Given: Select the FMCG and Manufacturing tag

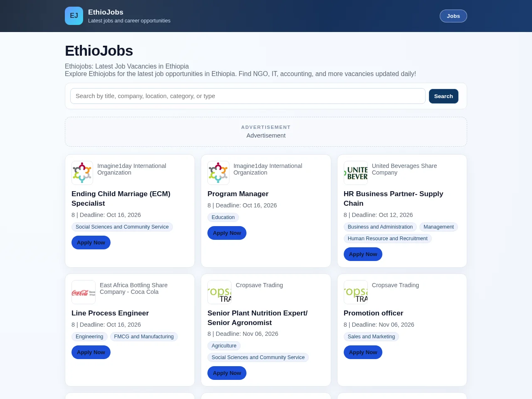Looking at the screenshot, I should point(144,337).
